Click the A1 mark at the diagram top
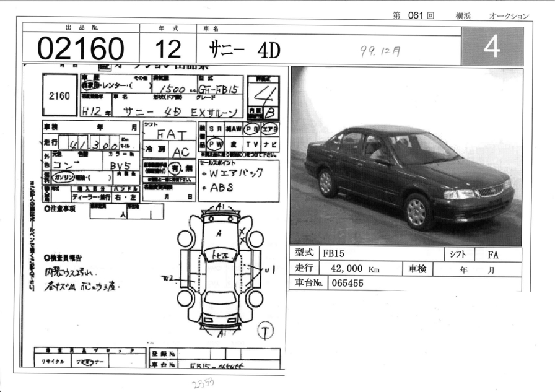 click(221, 207)
